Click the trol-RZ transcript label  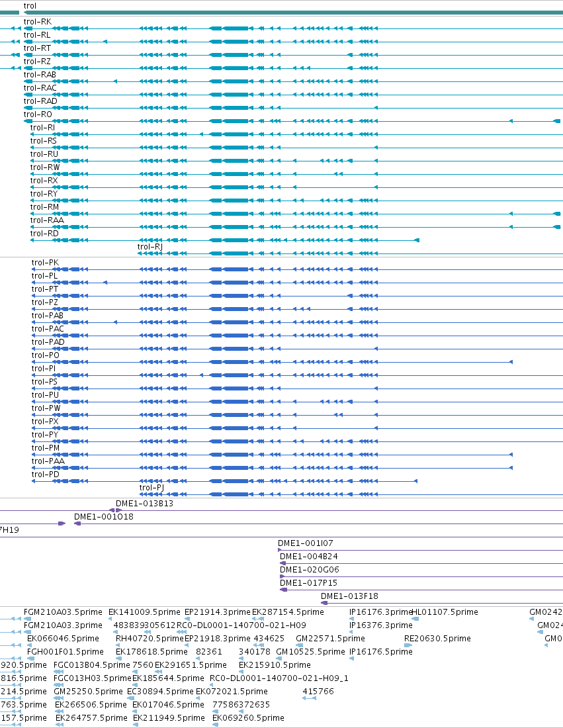[x=37, y=62]
